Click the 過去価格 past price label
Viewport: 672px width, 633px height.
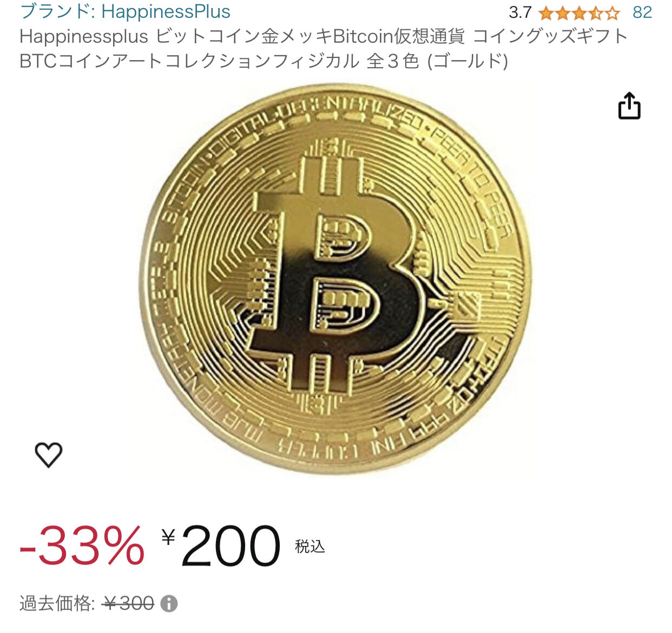tap(57, 603)
